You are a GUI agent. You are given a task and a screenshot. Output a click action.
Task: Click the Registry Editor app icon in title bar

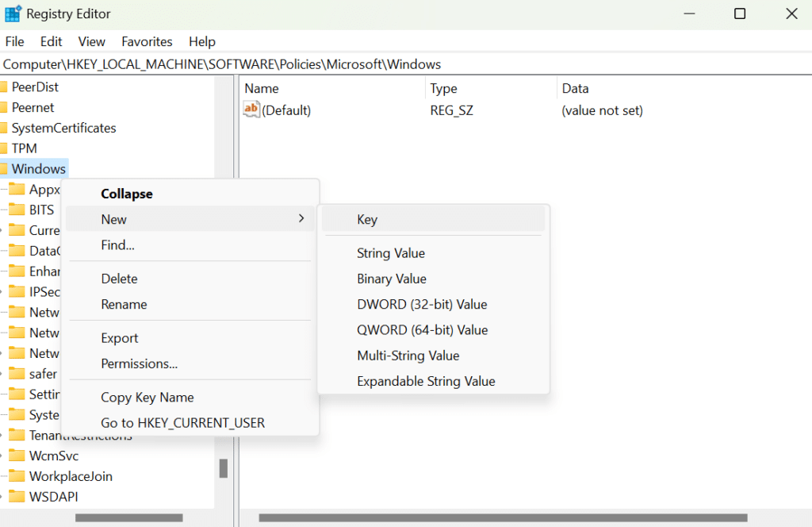click(13, 13)
